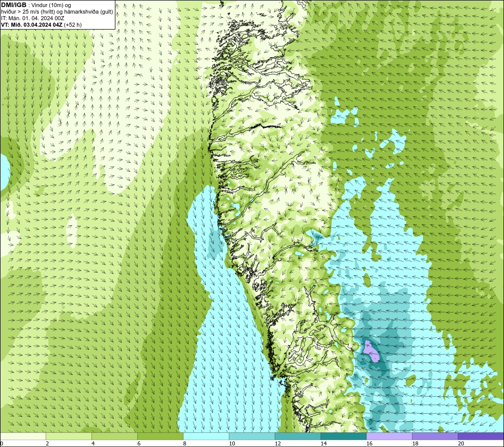The width and height of the screenshot is (504, 447).
Task: Click the 'DMI/IGB : Vindur (10m) og' title line
Action: [36, 5]
